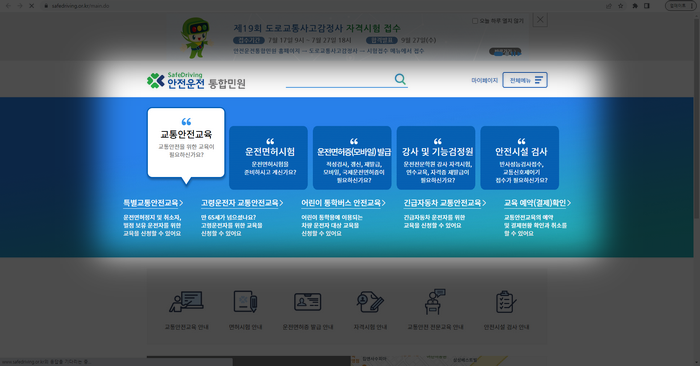Select the 안전시설 검사 card
Screen dimensions: 700x366
click(520, 158)
